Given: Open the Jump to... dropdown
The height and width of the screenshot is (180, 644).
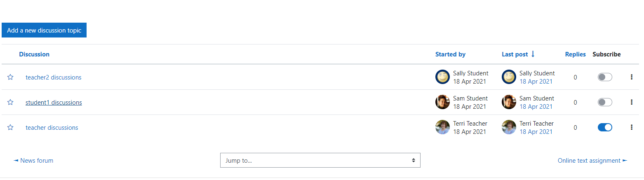Looking at the screenshot, I should click(x=320, y=160).
